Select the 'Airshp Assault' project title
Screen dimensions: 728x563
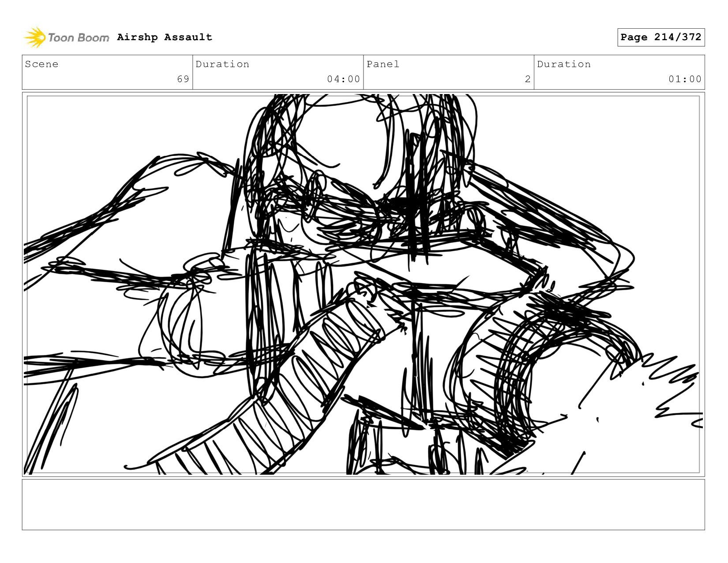[x=165, y=37]
